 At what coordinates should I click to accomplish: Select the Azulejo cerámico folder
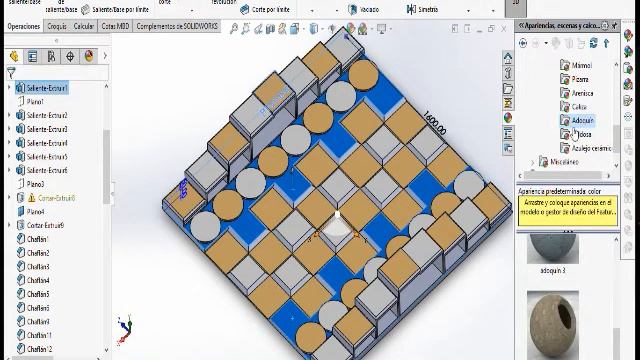coord(586,148)
